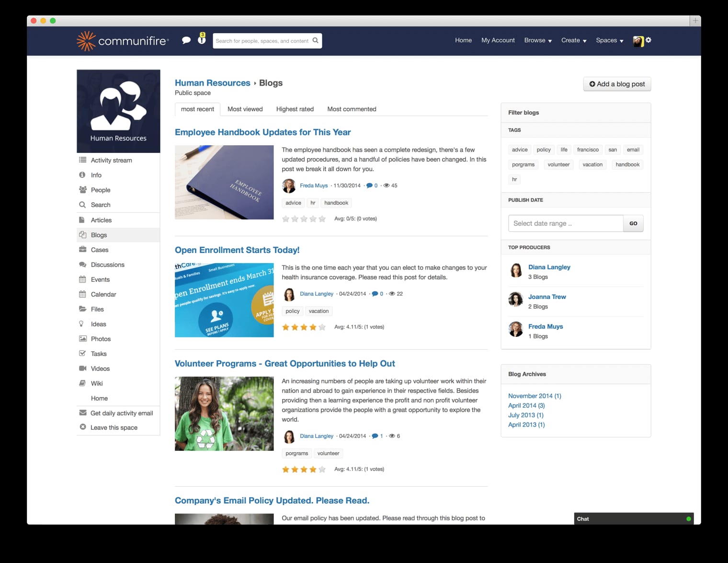Select the Calendar icon in the sidebar
Image resolution: width=728 pixels, height=563 pixels.
(82, 294)
